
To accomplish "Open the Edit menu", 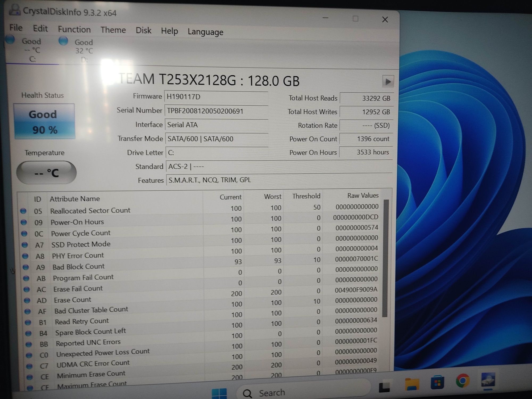I will click(40, 28).
